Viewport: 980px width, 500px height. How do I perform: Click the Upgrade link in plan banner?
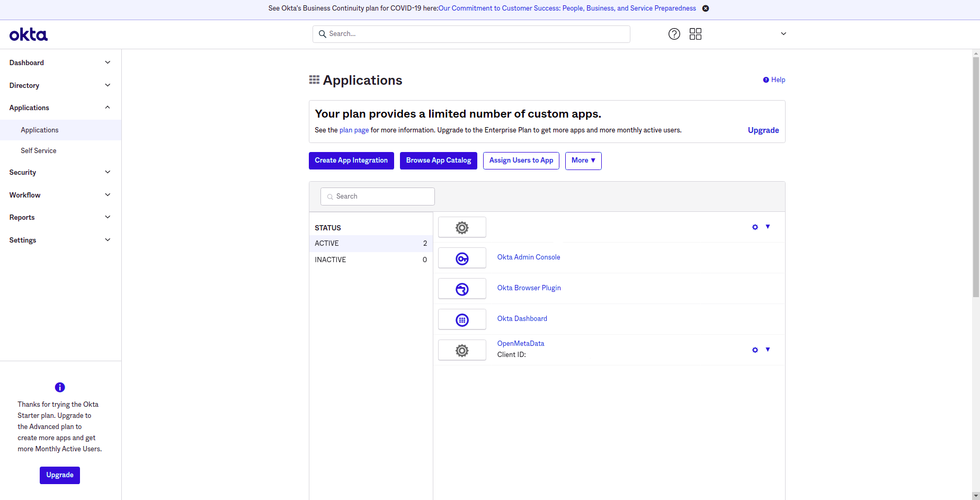(763, 130)
